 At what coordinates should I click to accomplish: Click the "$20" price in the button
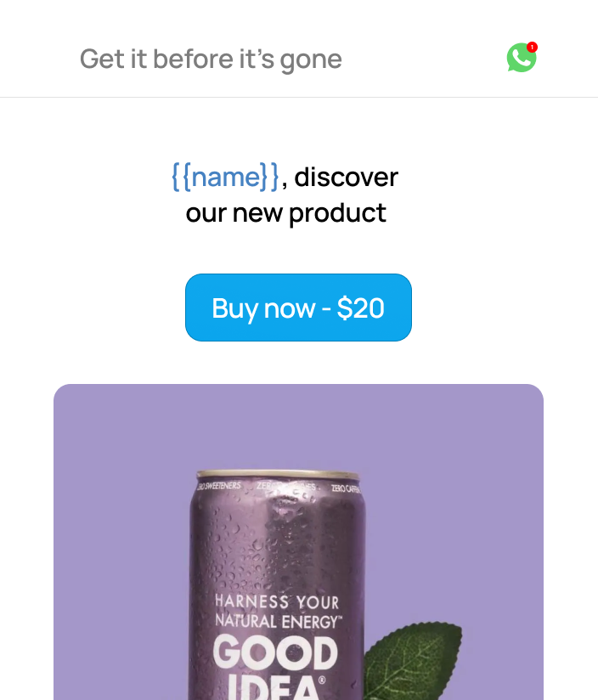pyautogui.click(x=361, y=308)
